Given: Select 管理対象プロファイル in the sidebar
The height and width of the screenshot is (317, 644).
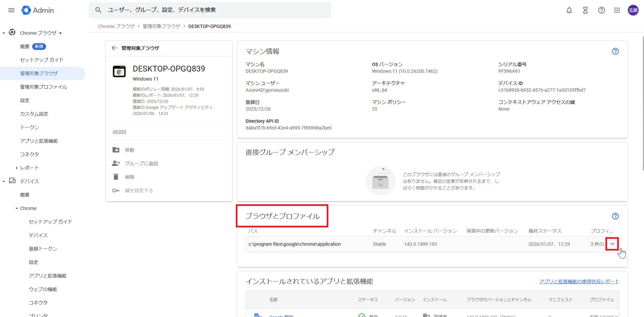Looking at the screenshot, I should [x=44, y=87].
